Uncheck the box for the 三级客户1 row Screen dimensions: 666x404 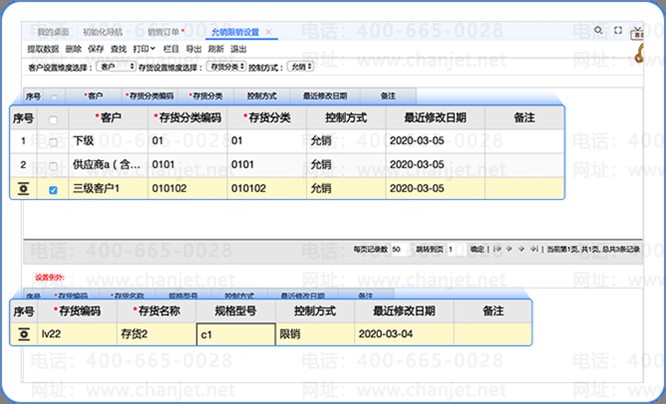point(53,190)
